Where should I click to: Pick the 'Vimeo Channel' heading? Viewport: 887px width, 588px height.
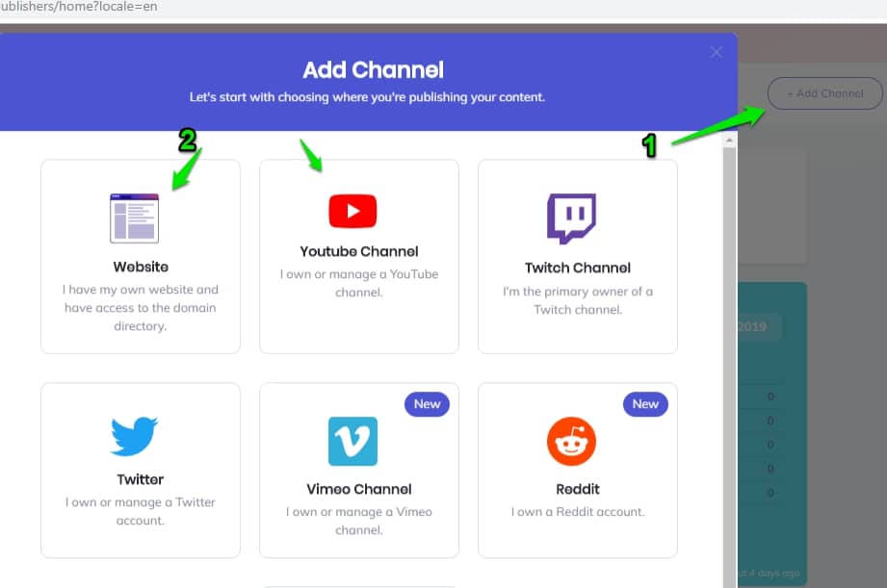tap(359, 489)
